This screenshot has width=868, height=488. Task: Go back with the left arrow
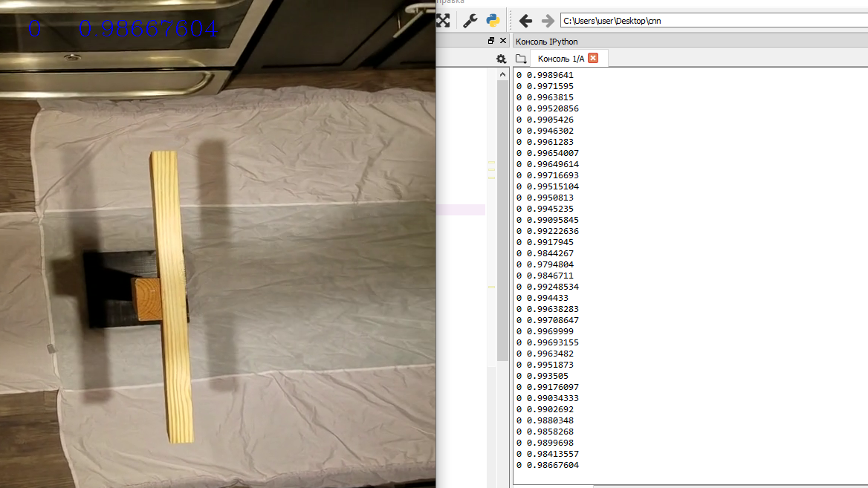tap(525, 21)
